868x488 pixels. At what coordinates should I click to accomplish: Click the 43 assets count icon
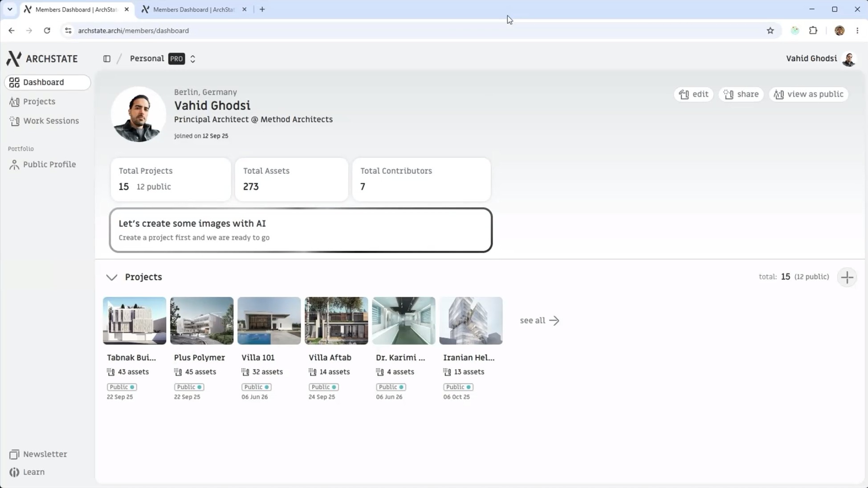tap(111, 372)
